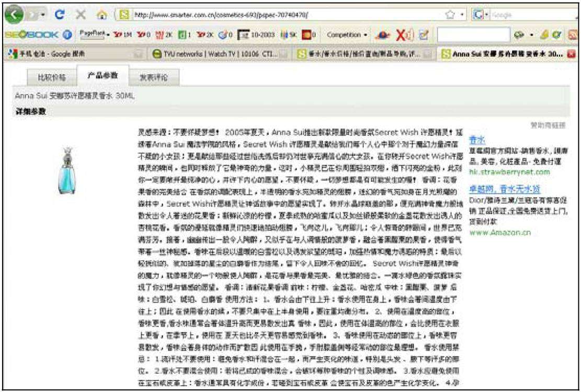581x392 pixels.
Task: Click the SEOBOOK toolbar logo
Action: [x=31, y=35]
